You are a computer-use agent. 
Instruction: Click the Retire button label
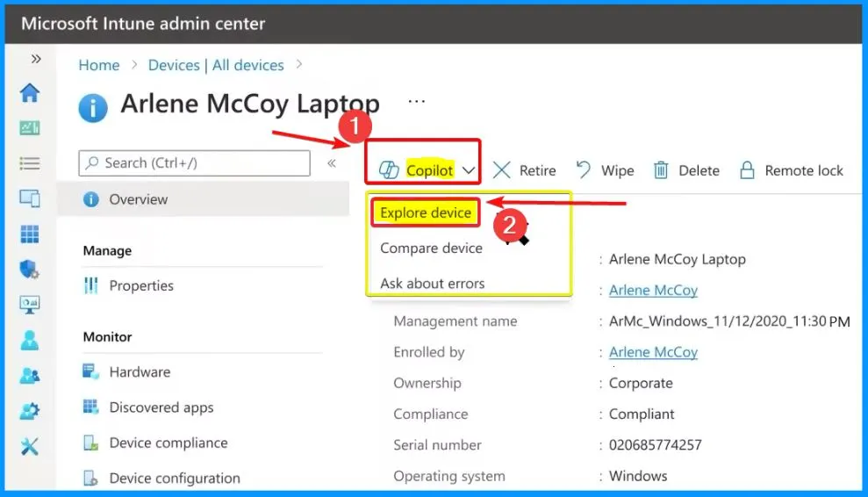537,170
